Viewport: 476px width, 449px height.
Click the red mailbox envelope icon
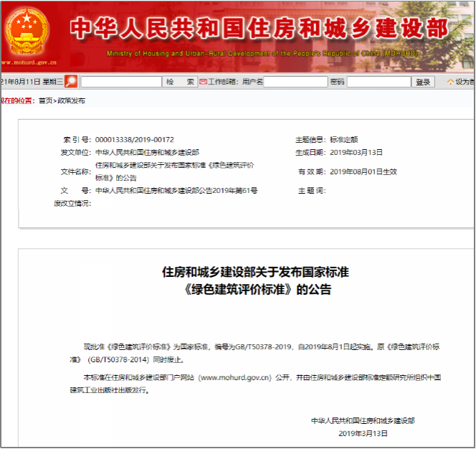point(203,82)
